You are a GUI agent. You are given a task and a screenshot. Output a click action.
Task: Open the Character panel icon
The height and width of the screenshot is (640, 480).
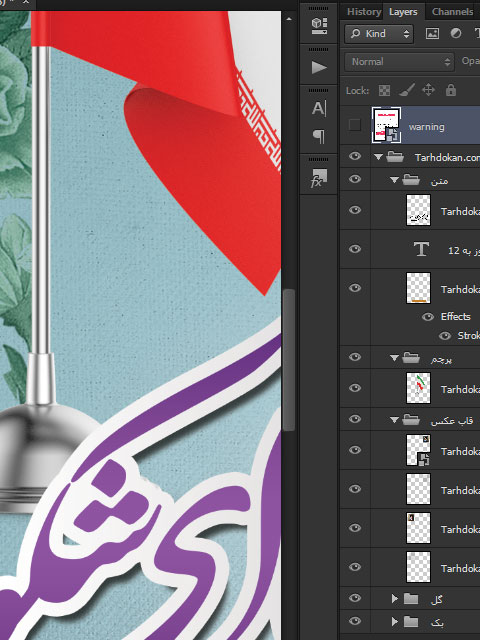tap(319, 109)
